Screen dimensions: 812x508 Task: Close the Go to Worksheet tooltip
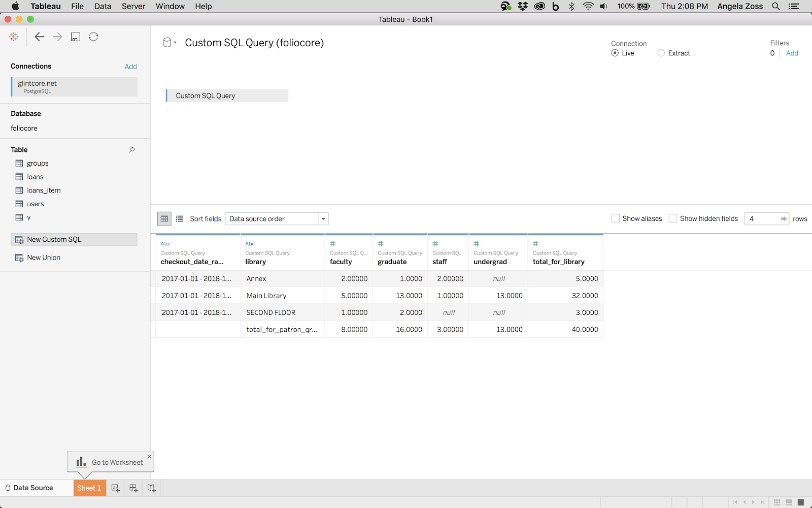click(149, 457)
